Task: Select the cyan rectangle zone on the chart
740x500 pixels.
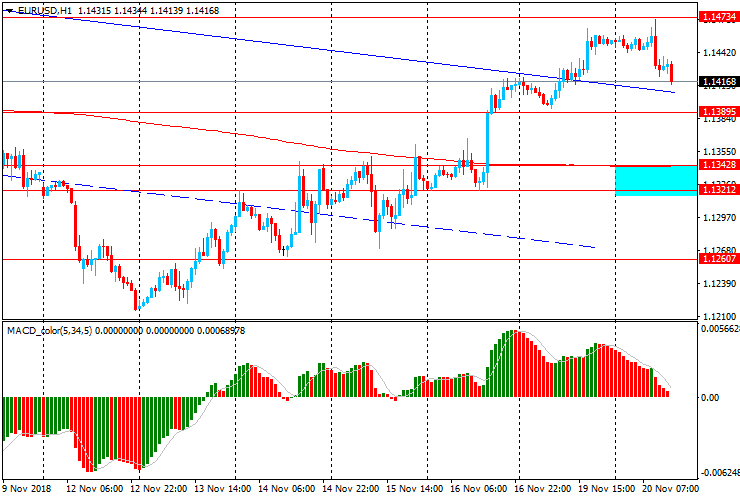Action: point(656,180)
